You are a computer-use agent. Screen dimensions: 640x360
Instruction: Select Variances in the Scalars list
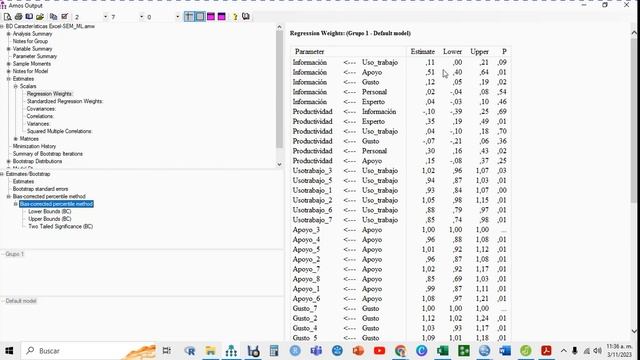click(x=38, y=124)
